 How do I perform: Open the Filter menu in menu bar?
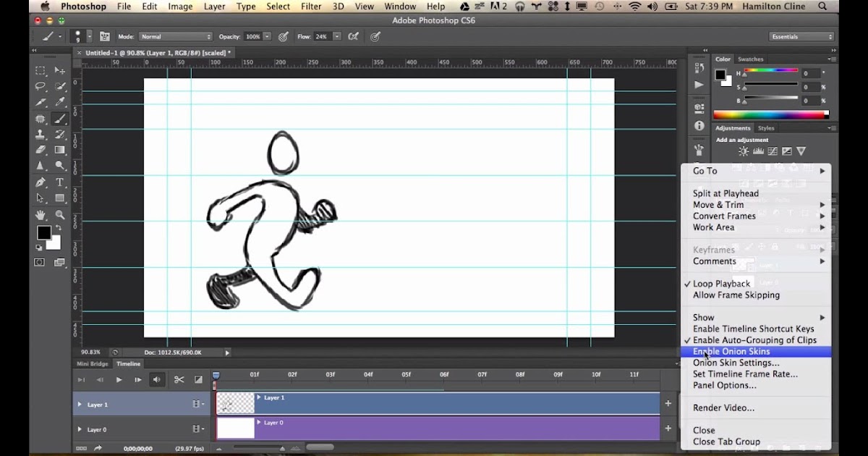coord(311,7)
